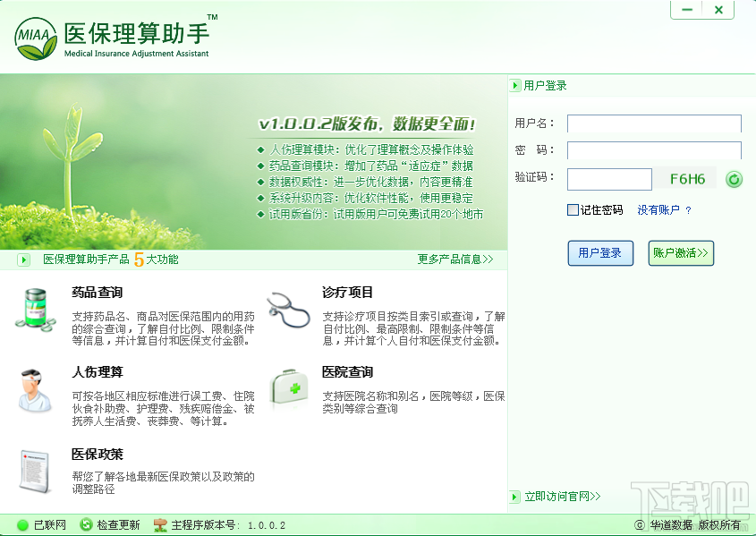Click the 账户激活>> button
Viewport: 756px width, 536px height.
coord(681,253)
